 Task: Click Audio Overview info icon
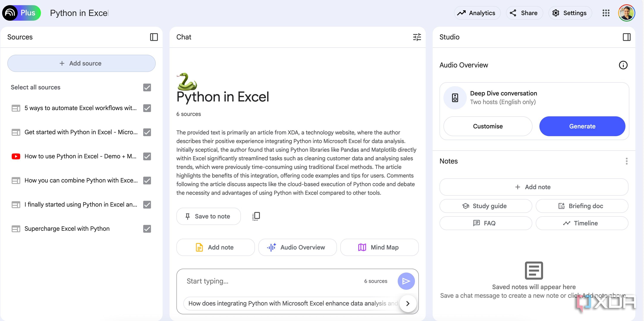623,65
